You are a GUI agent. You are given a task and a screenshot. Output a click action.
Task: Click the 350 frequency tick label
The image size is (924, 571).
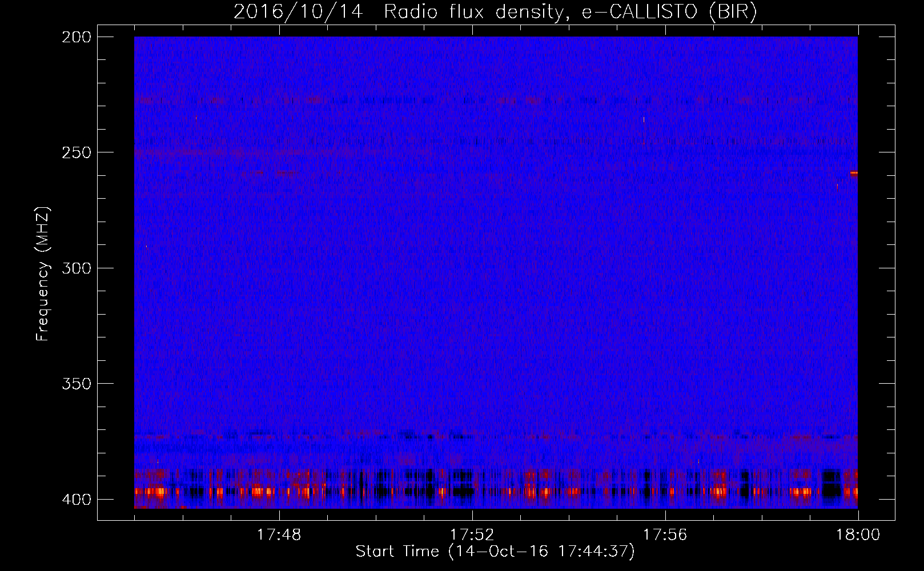[77, 384]
